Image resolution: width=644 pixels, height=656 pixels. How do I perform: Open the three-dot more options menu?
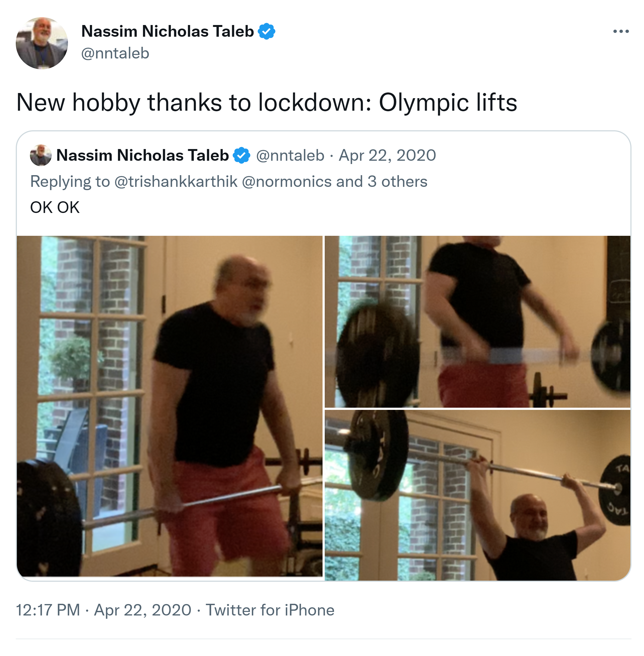click(621, 32)
